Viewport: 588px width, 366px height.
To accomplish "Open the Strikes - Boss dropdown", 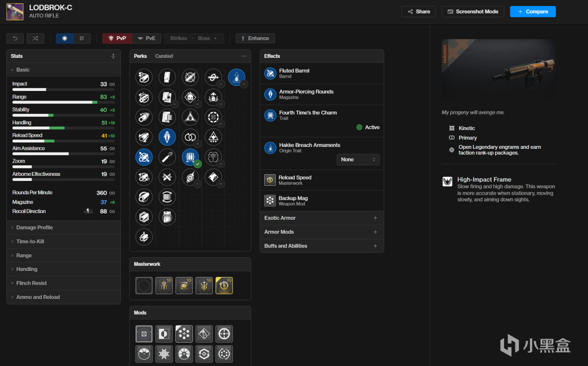I will tap(194, 38).
